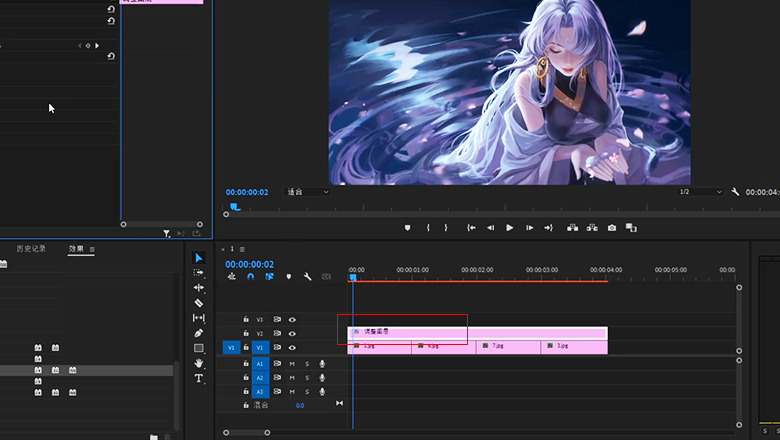Solo audio track A2

(307, 378)
